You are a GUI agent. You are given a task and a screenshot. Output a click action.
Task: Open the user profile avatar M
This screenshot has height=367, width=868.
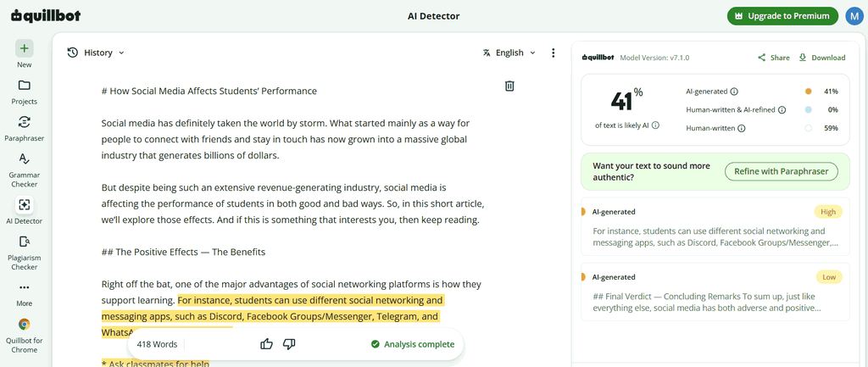(x=854, y=16)
